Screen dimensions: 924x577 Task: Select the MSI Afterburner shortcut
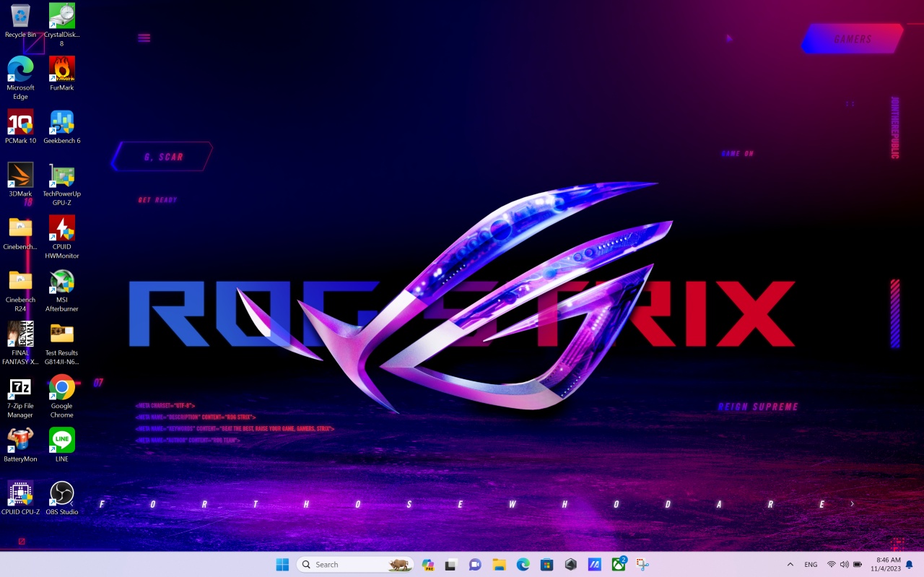62,290
